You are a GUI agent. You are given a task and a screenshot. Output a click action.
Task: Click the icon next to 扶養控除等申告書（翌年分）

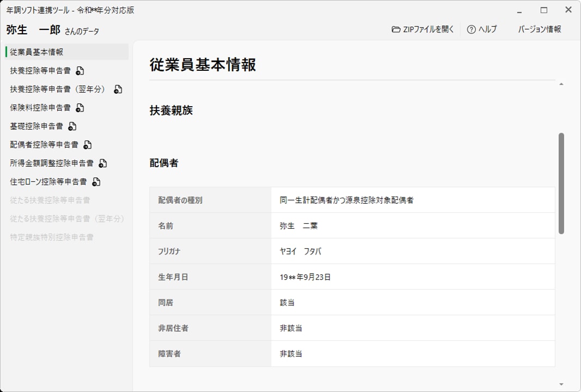(118, 89)
